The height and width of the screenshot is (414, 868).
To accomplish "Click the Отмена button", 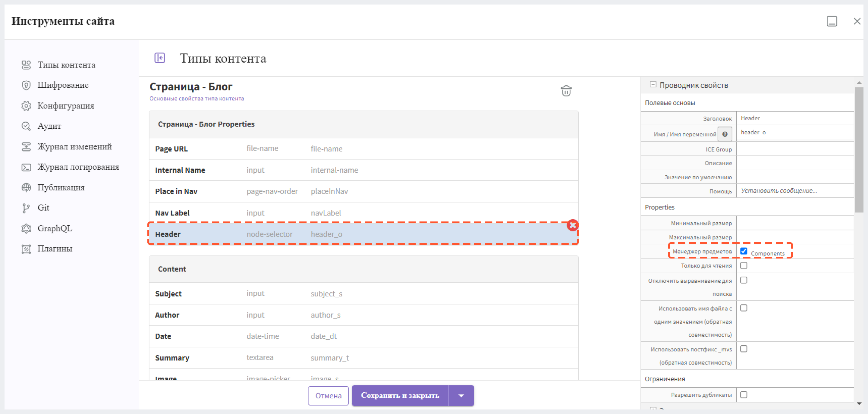I will coord(328,396).
